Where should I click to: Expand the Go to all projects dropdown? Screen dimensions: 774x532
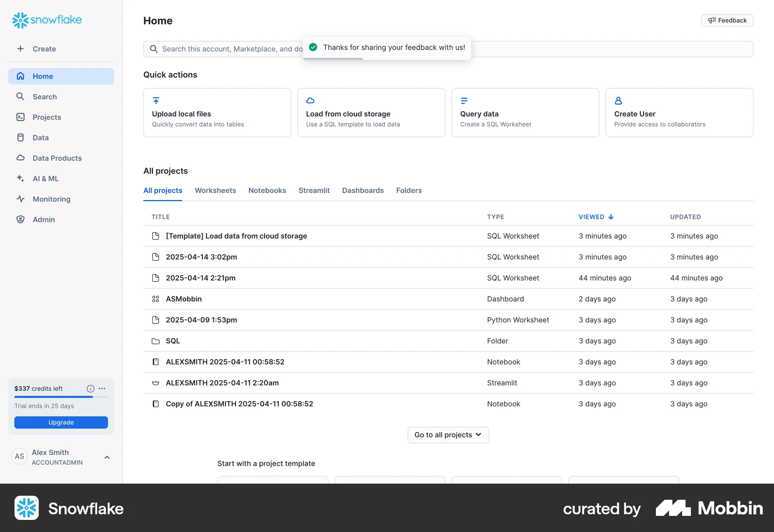[448, 434]
